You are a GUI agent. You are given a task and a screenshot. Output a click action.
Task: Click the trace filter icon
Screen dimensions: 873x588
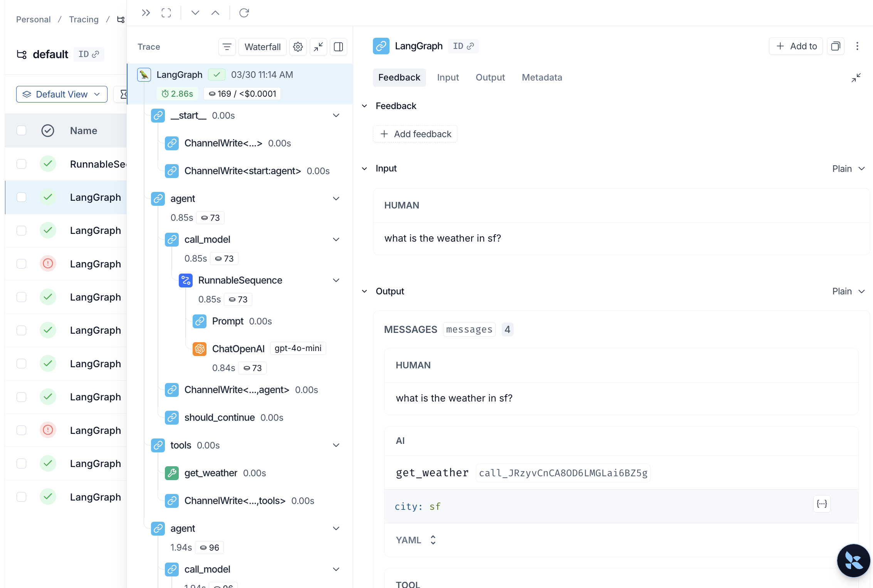point(227,47)
